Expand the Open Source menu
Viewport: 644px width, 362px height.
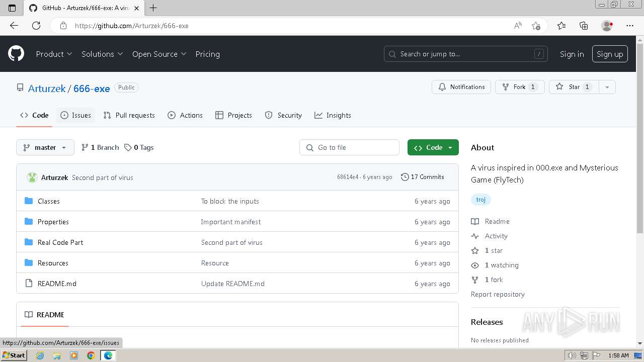point(159,54)
